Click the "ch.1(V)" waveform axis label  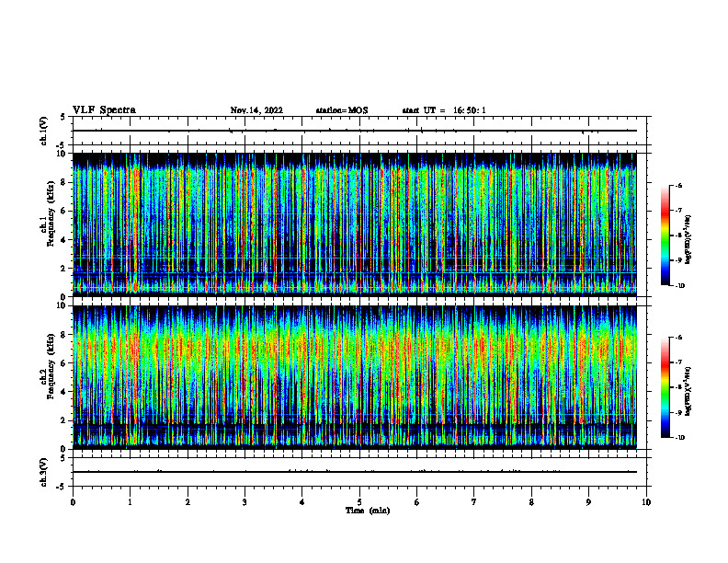click(43, 131)
